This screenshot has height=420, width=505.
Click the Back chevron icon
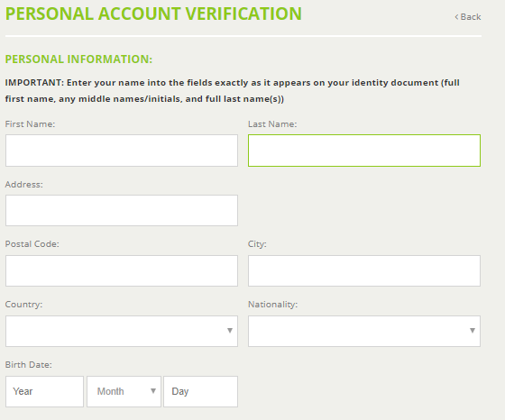click(456, 17)
